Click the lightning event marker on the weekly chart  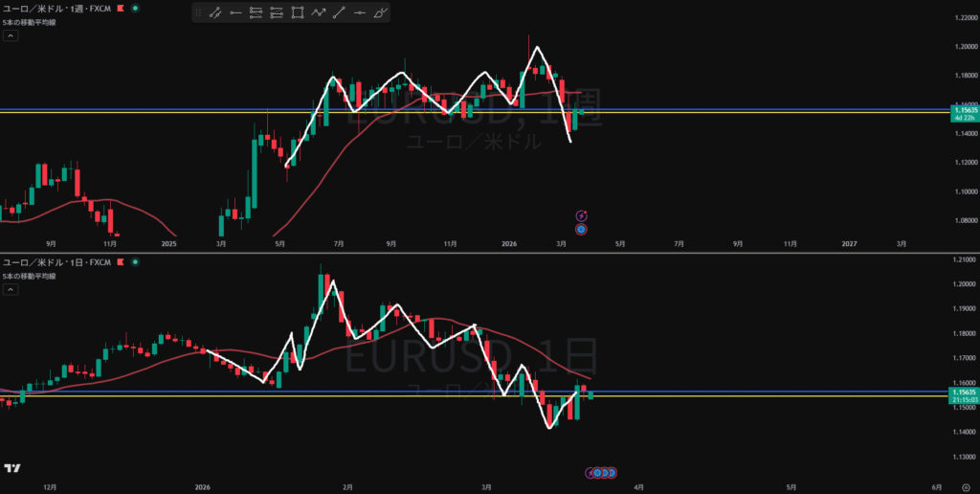[x=581, y=216]
